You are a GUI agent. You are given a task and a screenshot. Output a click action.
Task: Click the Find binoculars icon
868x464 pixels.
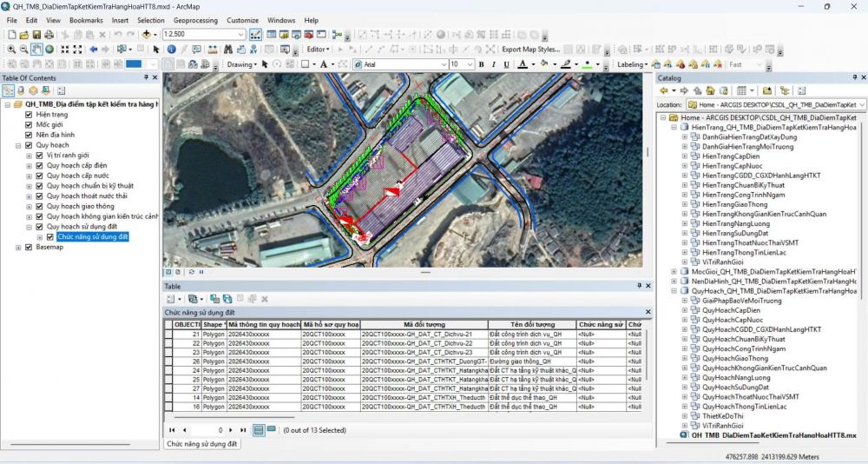click(227, 50)
